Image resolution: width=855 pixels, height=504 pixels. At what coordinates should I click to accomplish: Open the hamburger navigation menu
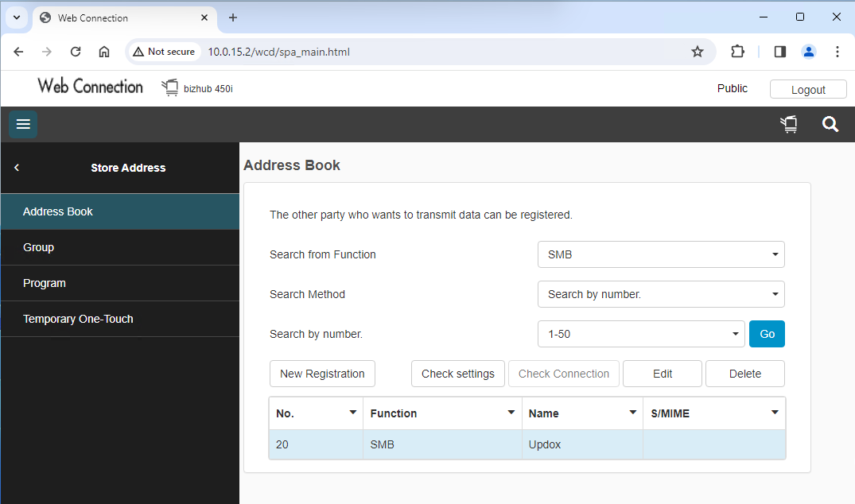tap(22, 124)
